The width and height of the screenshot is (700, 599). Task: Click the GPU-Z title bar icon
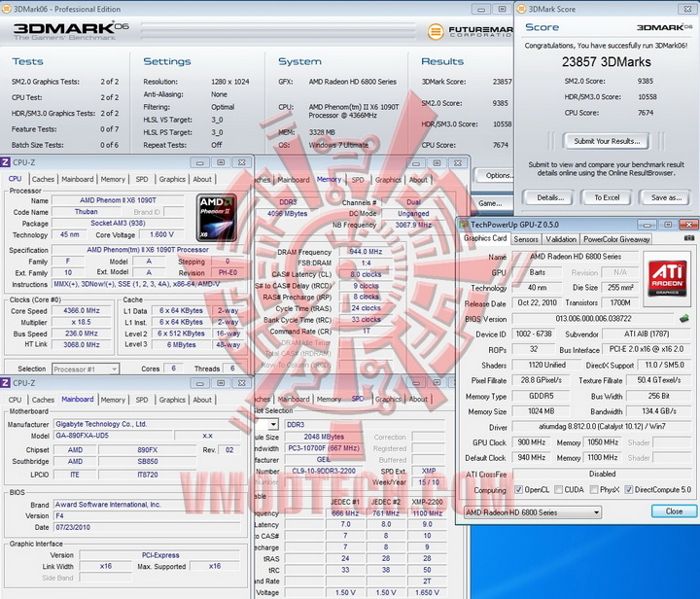(x=464, y=225)
